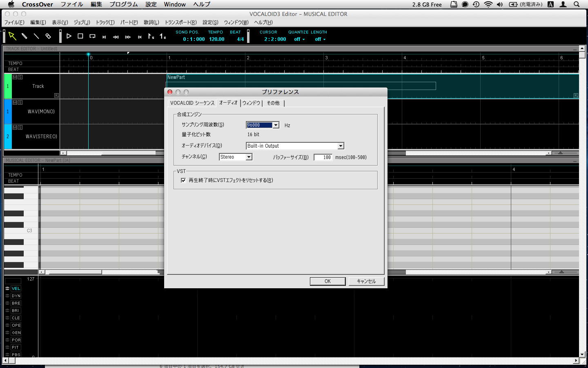Open macOS Spotlight search icon
The height and width of the screenshot is (368, 588).
click(x=577, y=4)
